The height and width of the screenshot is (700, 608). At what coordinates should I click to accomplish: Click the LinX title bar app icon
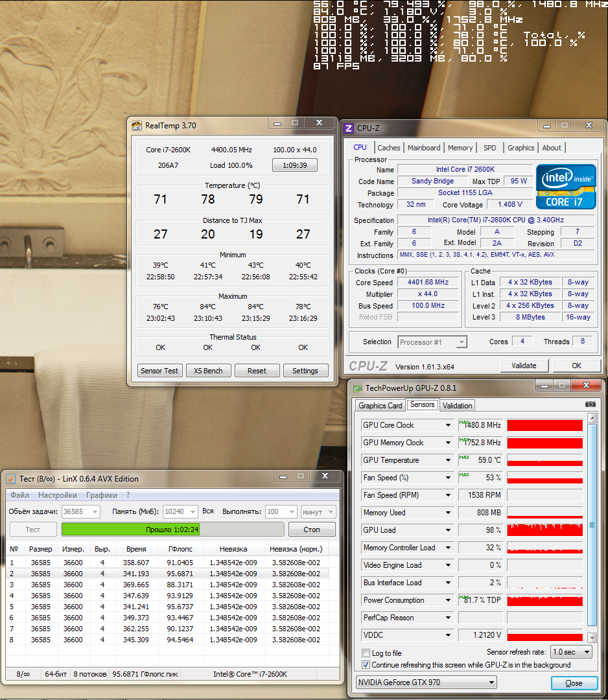coord(11,479)
